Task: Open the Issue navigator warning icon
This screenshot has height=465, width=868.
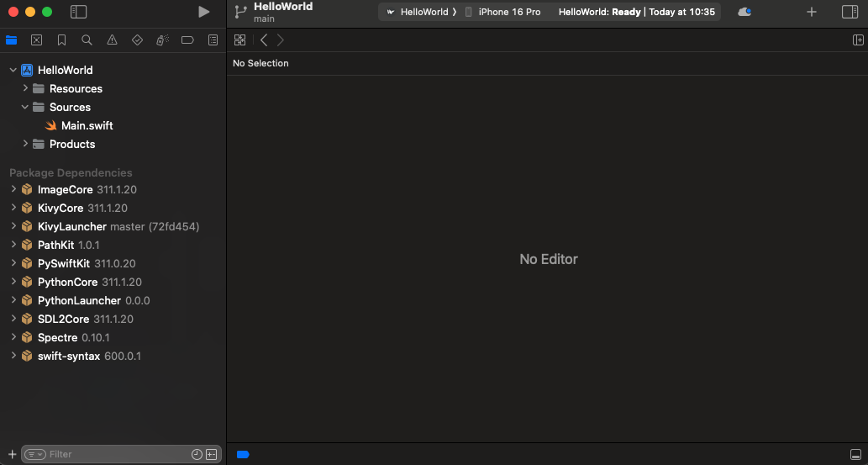Action: click(112, 40)
